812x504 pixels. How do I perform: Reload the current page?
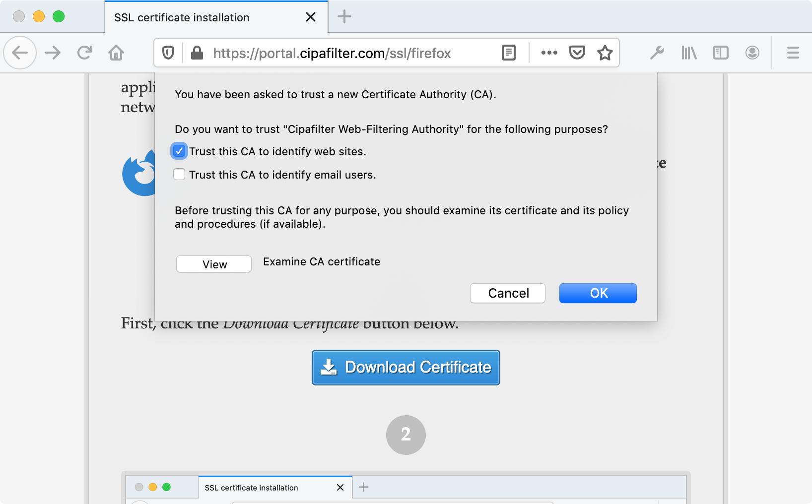[x=84, y=53]
